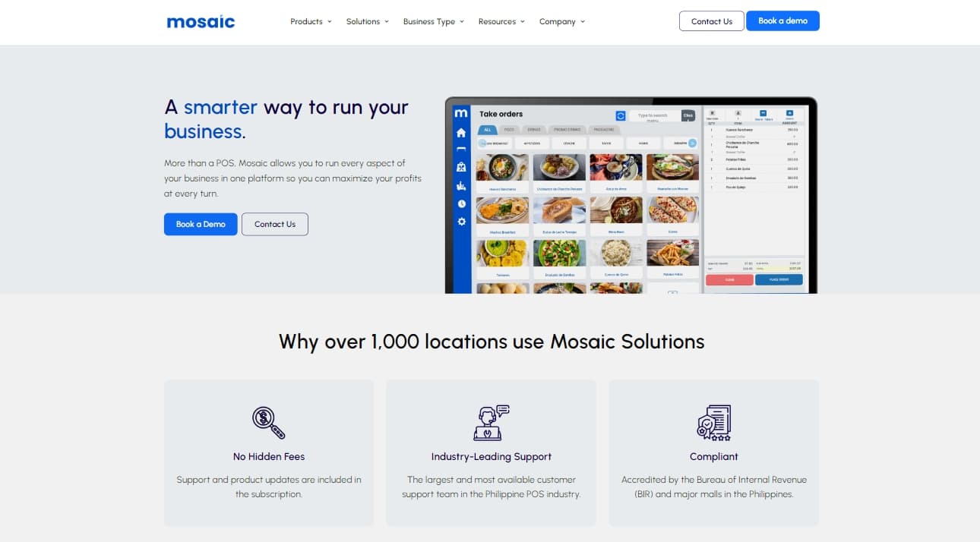
Task: Select the forklift inventory icon in POS sidebar
Action: point(461,185)
